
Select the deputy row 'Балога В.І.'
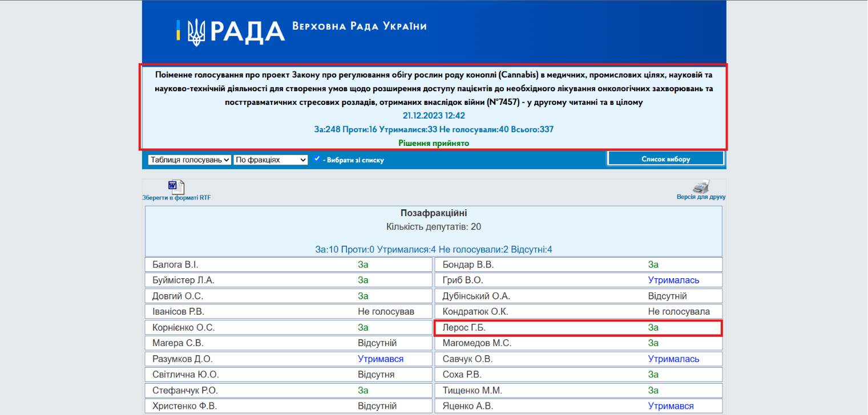point(289,265)
